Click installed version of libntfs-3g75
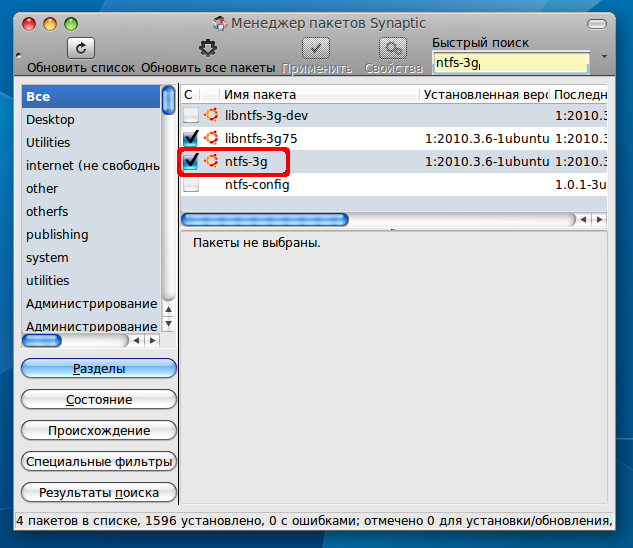The height and width of the screenshot is (548, 633). coord(487,139)
